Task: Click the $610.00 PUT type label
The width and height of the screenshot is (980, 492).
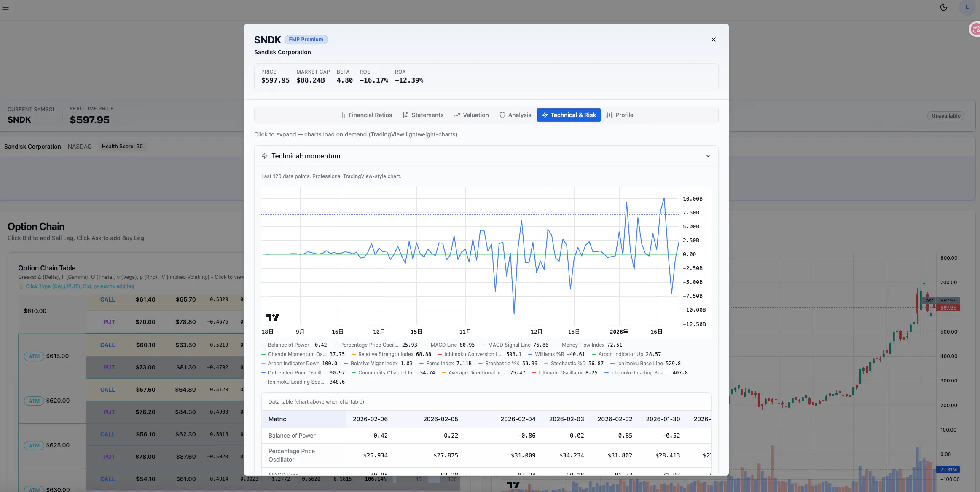Action: point(109,322)
